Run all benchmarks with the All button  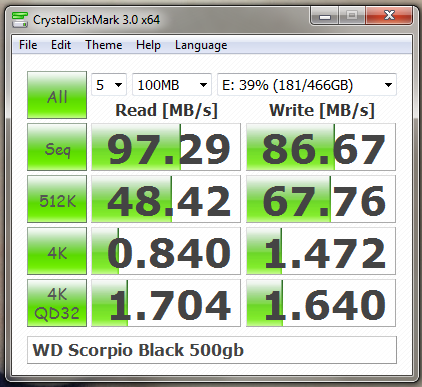(x=57, y=95)
